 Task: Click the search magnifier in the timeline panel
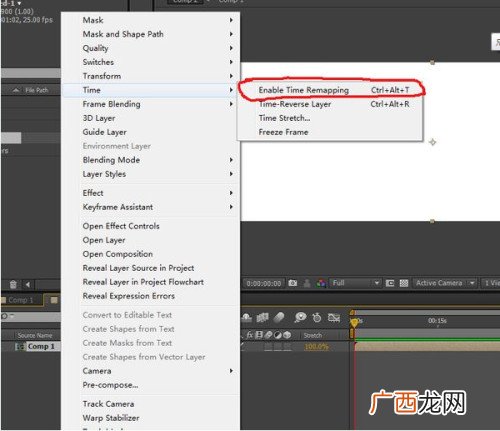4,316
